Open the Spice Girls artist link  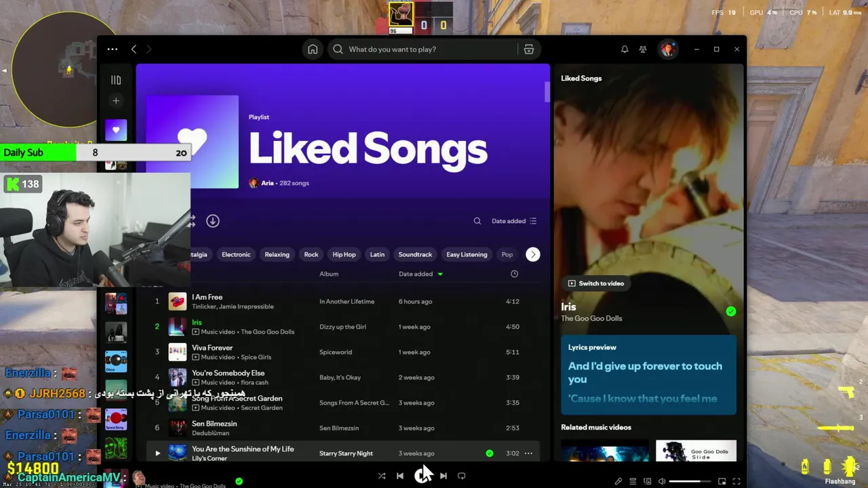[x=255, y=357]
